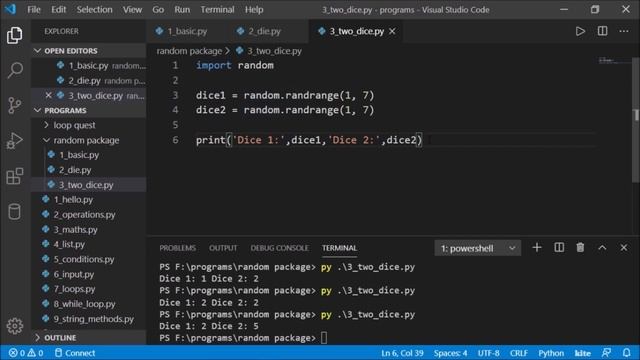Close the 3_two_dice.py editor tab

392,31
